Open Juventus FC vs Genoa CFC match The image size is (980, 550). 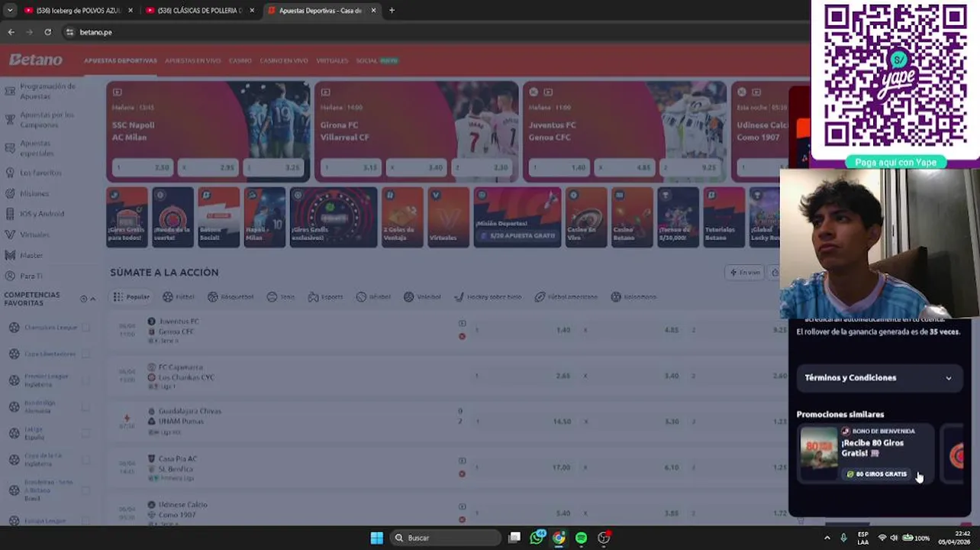point(177,327)
